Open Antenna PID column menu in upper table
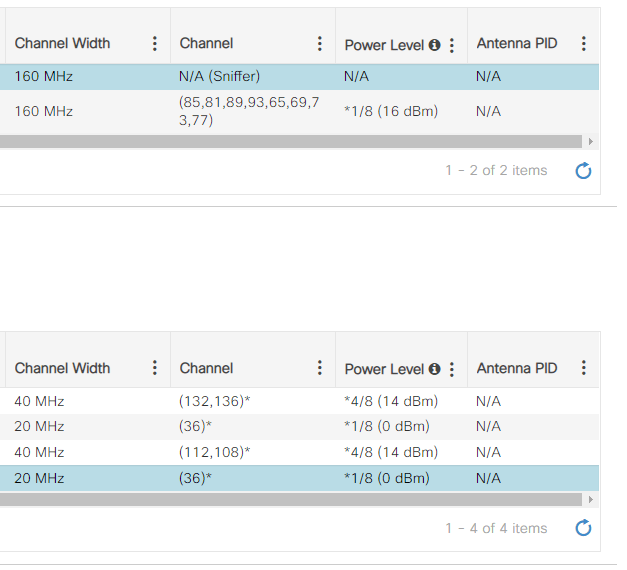This screenshot has height=570, width=627. click(x=583, y=44)
